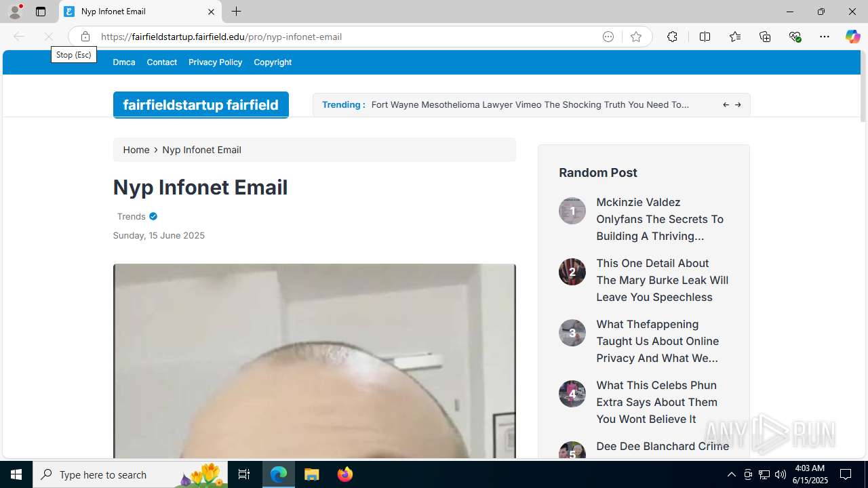The image size is (868, 488).
Task: Open the Dmca menu link
Action: pyautogui.click(x=124, y=62)
